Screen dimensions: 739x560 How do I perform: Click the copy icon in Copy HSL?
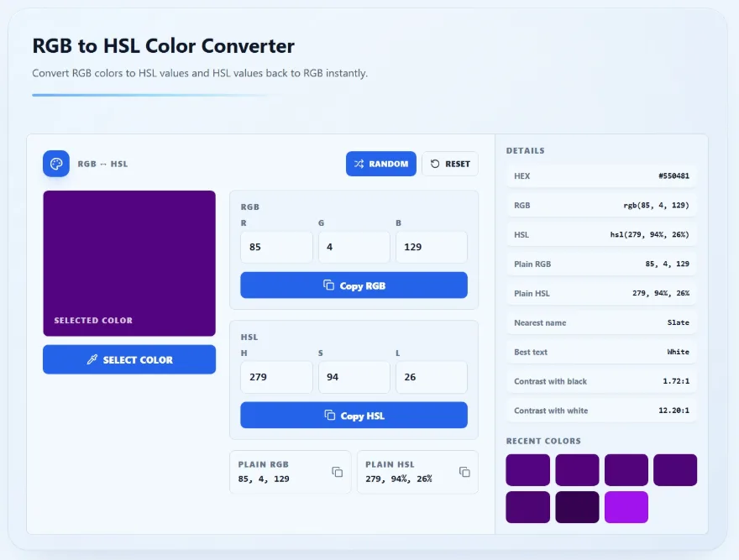[x=329, y=415]
